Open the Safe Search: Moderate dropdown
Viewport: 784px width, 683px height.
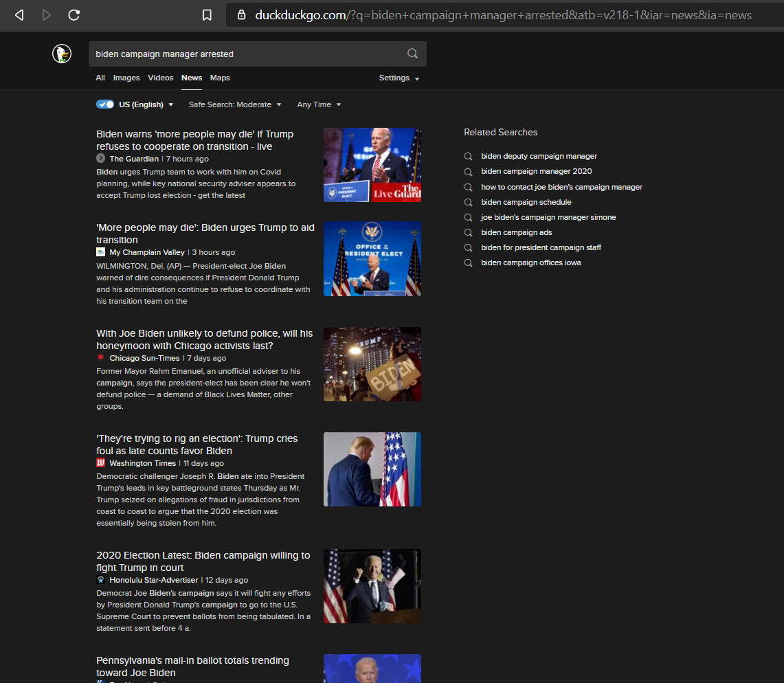coord(234,104)
